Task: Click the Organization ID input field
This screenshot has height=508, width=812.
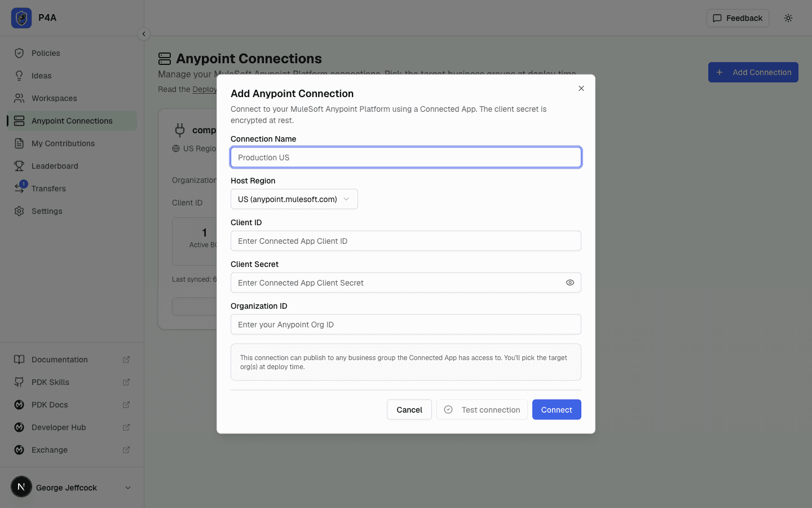Action: 406,325
